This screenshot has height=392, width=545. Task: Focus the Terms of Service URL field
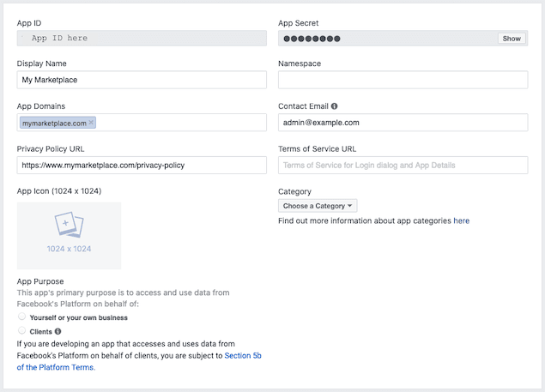coord(403,165)
